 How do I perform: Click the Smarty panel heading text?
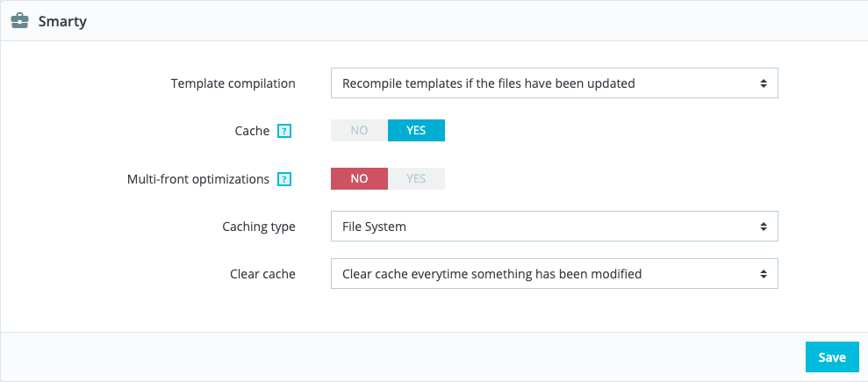[61, 22]
